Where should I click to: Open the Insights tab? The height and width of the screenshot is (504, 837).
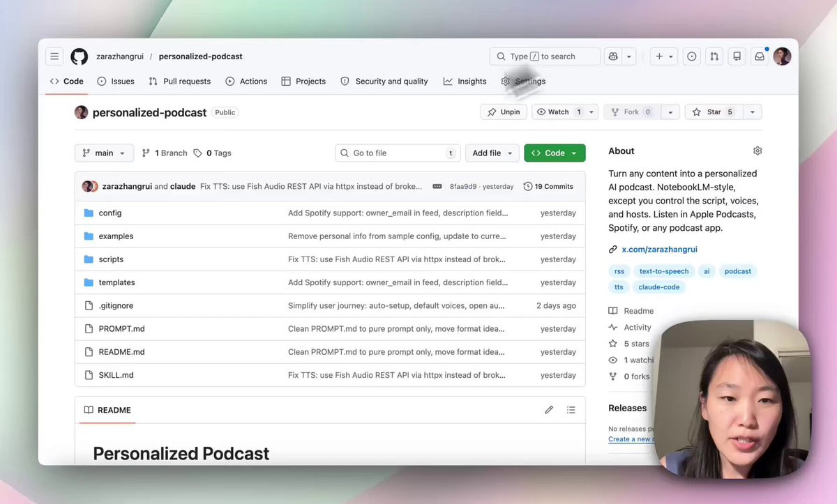point(465,82)
